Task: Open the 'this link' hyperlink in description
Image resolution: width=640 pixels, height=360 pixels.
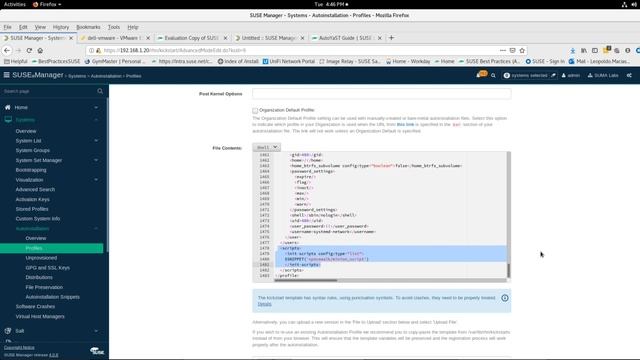Action: [x=405, y=124]
